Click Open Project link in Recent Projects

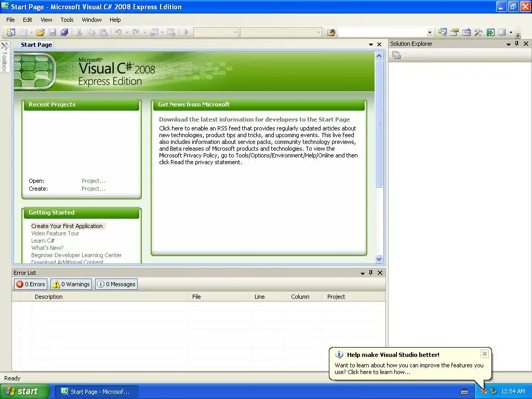(94, 181)
